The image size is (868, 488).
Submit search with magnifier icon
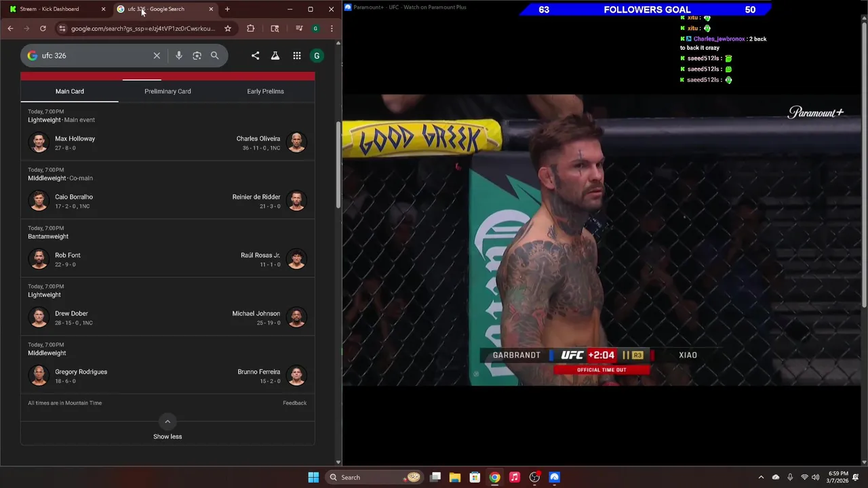(x=215, y=56)
